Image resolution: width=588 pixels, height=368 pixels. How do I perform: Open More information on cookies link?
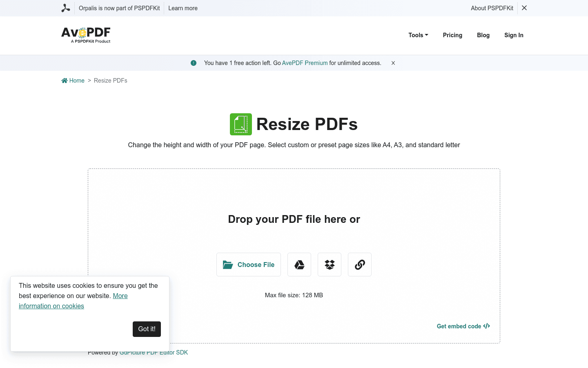(x=51, y=306)
